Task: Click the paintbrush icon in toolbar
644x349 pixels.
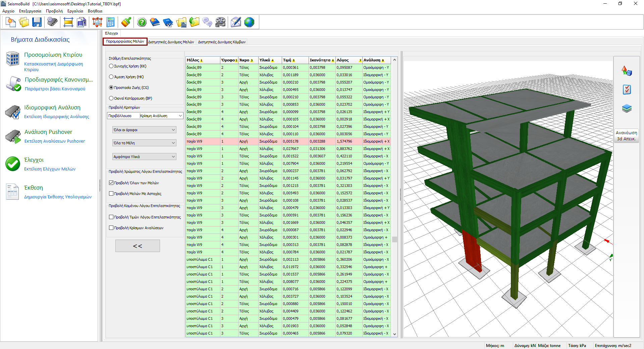Action: (x=126, y=22)
